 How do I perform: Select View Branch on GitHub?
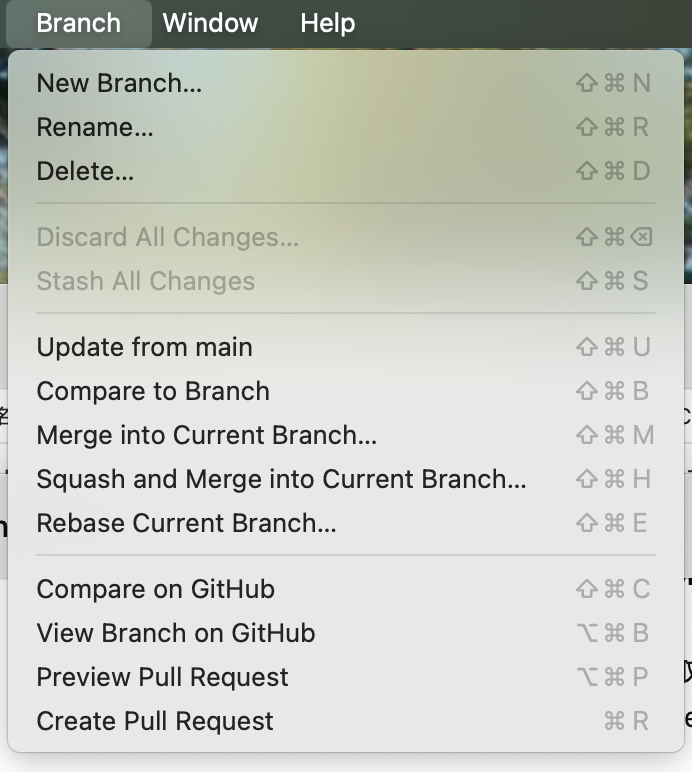(346, 633)
